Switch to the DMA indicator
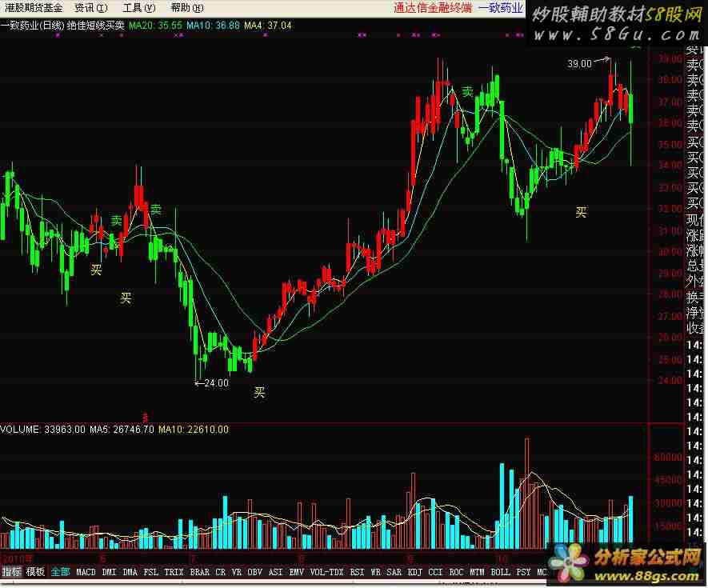Image resolution: width=708 pixels, height=588 pixels. pos(130,572)
